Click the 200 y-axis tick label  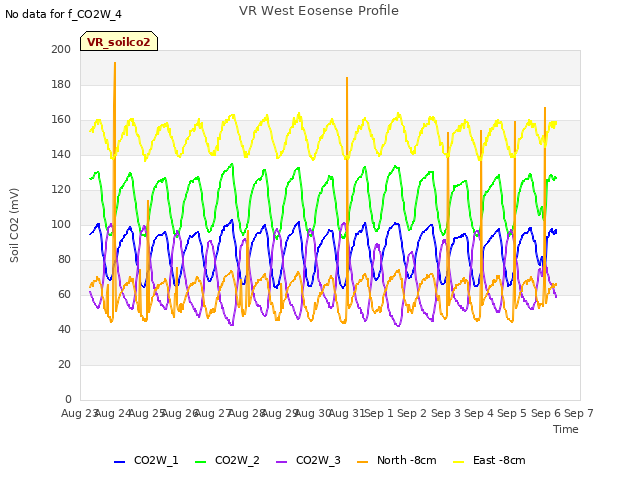[x=61, y=49]
